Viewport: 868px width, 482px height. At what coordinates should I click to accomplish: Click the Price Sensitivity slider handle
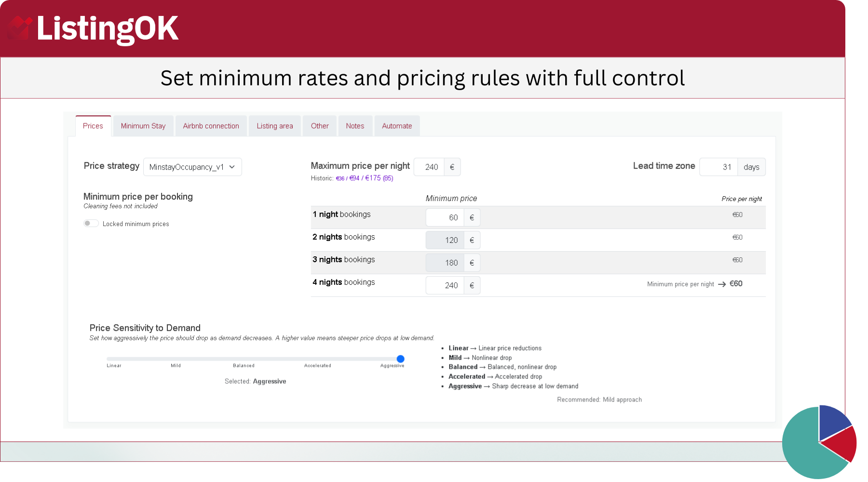coord(400,359)
